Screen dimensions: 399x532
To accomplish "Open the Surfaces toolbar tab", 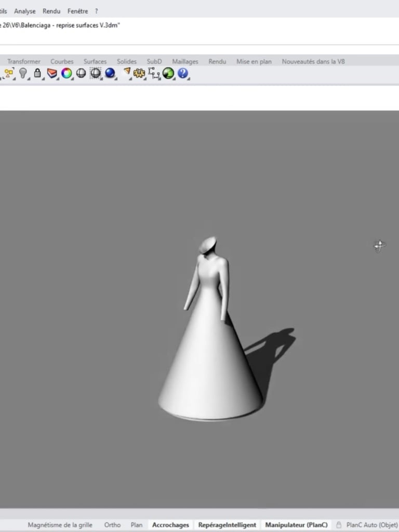I will (x=95, y=61).
